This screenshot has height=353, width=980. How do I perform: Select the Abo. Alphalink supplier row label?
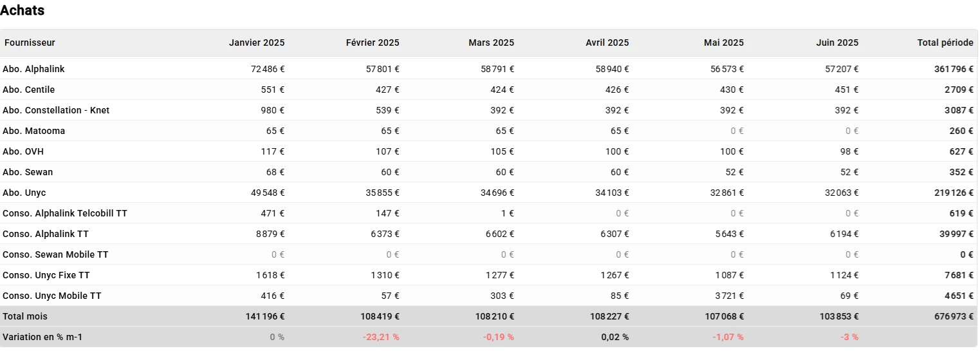(33, 69)
